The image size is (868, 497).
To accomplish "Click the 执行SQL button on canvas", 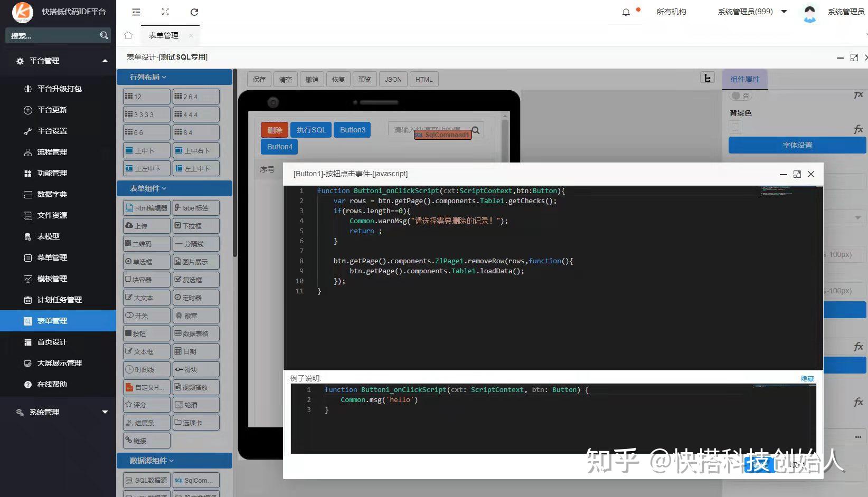I will (311, 130).
